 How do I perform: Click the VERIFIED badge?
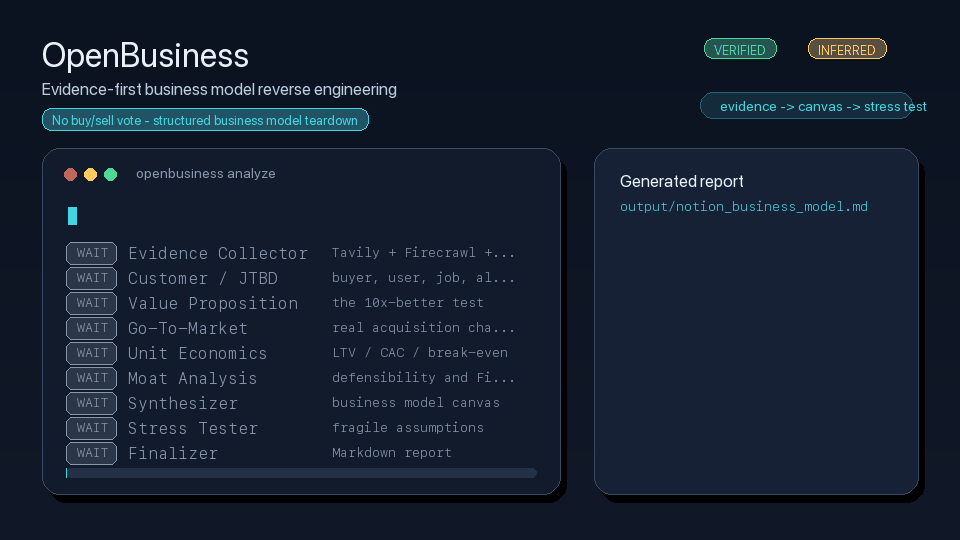coord(740,49)
